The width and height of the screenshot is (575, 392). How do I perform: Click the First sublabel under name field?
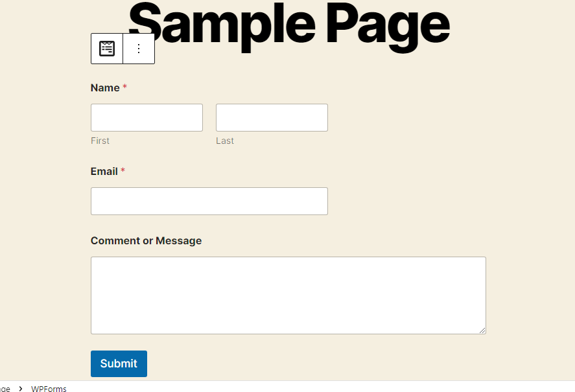100,141
